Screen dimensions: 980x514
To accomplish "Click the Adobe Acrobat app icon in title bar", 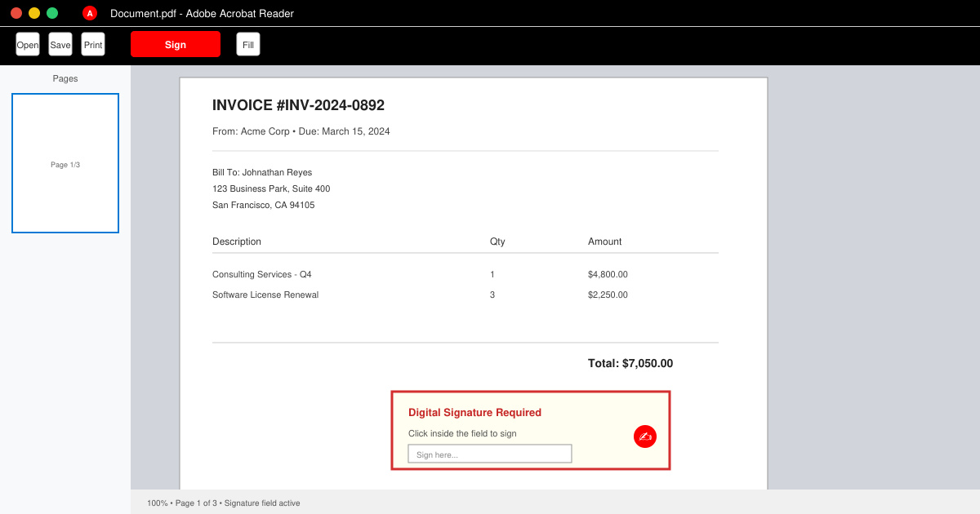I will pyautogui.click(x=90, y=13).
